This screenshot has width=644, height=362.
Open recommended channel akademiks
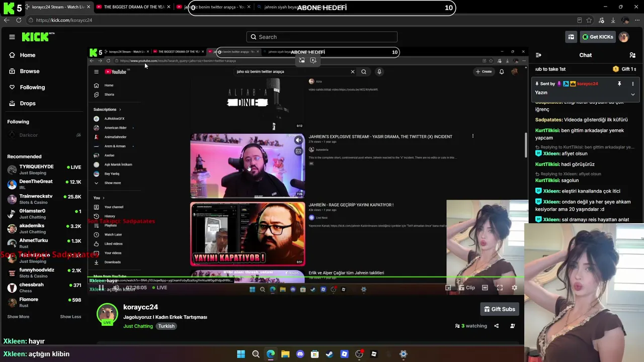tap(44, 229)
